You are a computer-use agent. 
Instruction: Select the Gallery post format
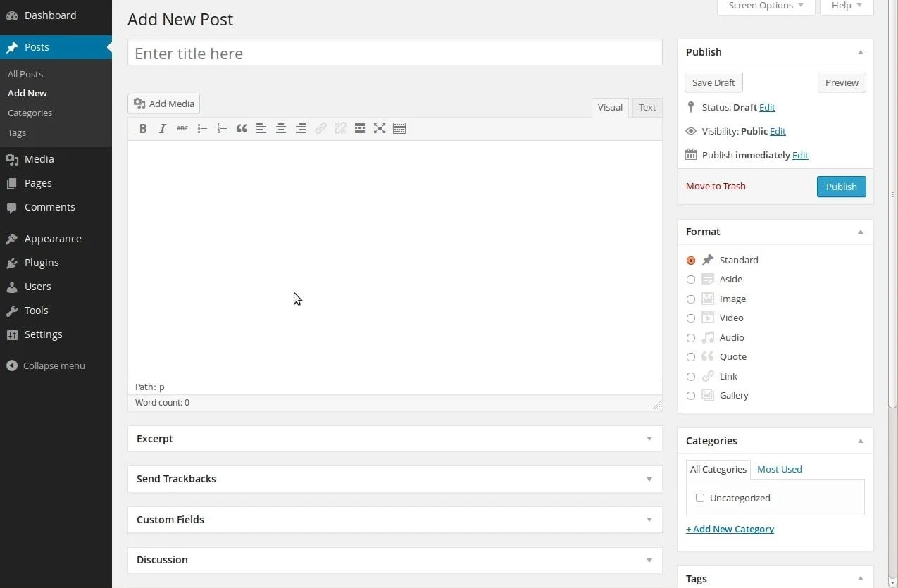(x=691, y=396)
